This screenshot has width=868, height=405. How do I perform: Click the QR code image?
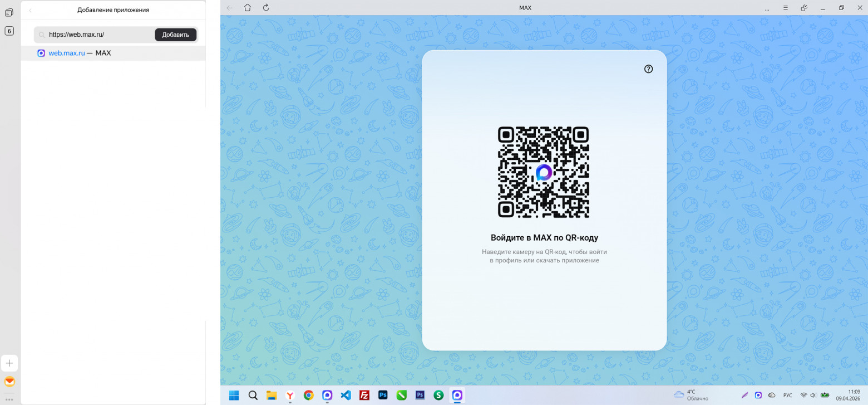pos(543,172)
